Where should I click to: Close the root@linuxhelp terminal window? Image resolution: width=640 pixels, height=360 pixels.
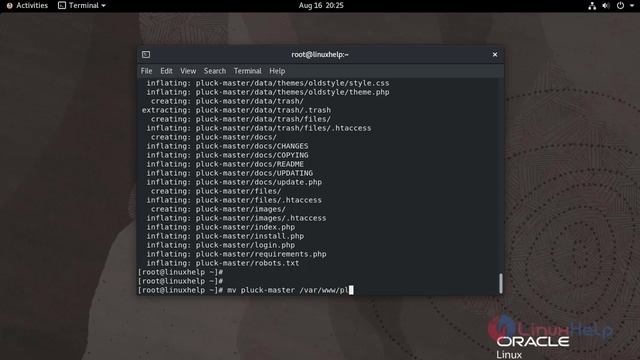tap(495, 54)
